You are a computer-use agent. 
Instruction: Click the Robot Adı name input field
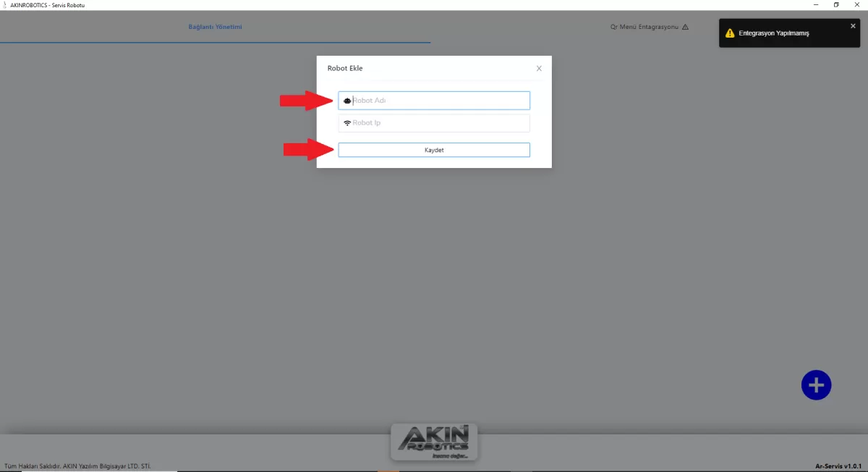440,101
